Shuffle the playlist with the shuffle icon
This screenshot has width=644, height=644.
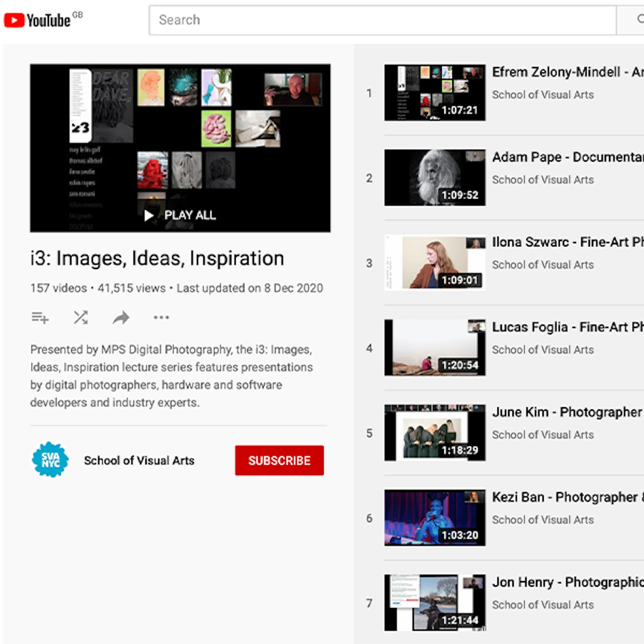click(x=81, y=318)
